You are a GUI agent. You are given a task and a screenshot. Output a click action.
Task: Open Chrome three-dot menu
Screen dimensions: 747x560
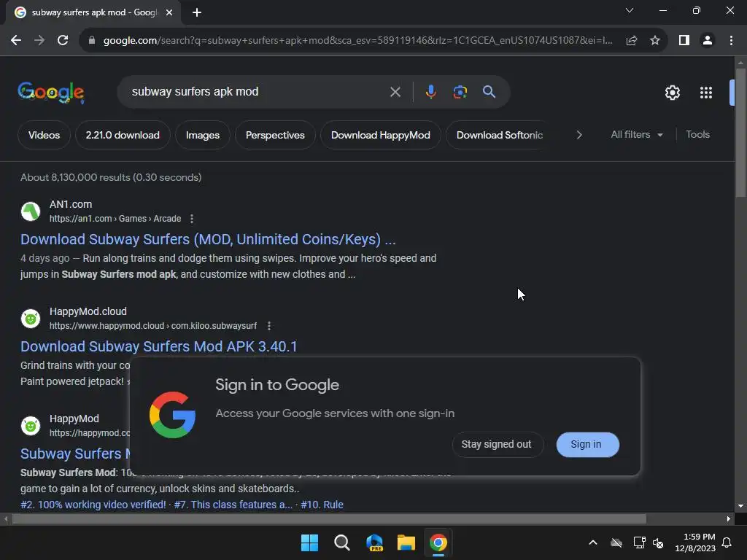point(731,41)
